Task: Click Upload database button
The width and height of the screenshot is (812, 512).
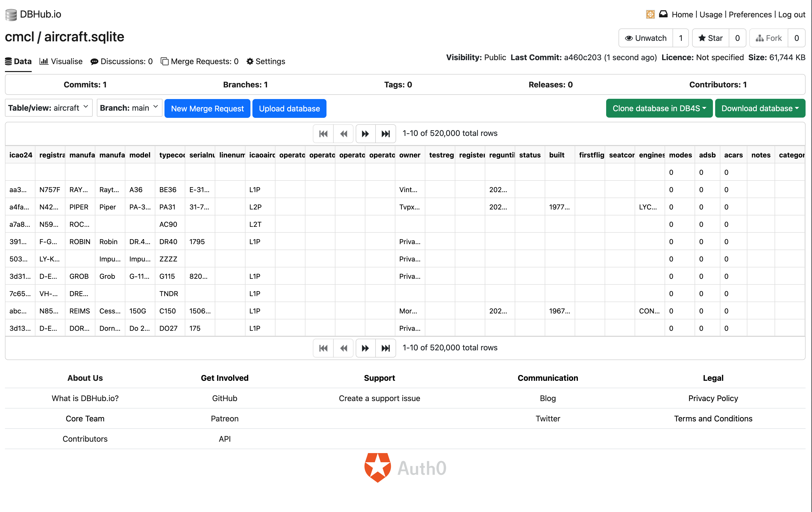Action: (x=289, y=108)
